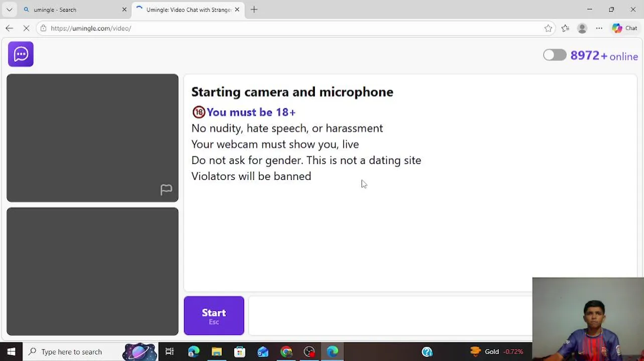Image resolution: width=644 pixels, height=361 pixels.
Task: Open the Windows Start menu
Action: click(11, 352)
